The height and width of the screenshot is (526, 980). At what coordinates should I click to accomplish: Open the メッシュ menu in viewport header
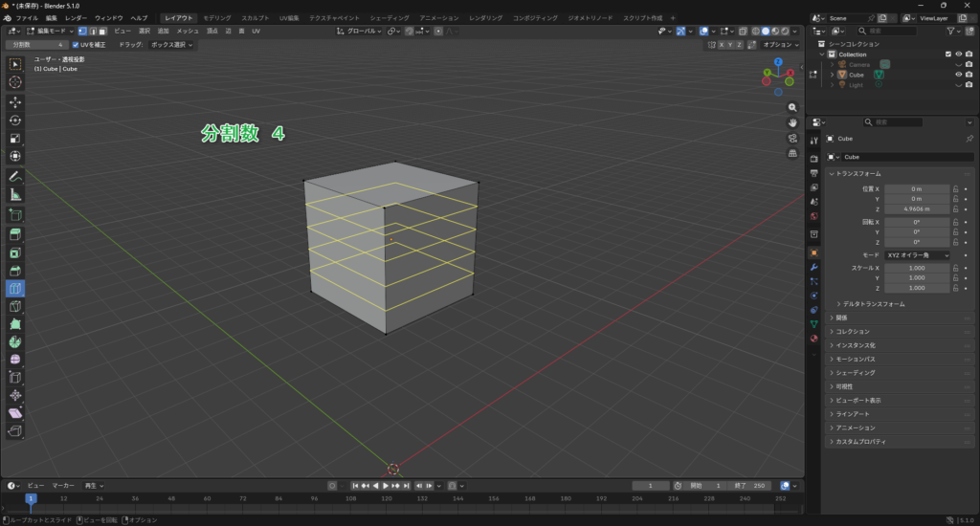[188, 31]
